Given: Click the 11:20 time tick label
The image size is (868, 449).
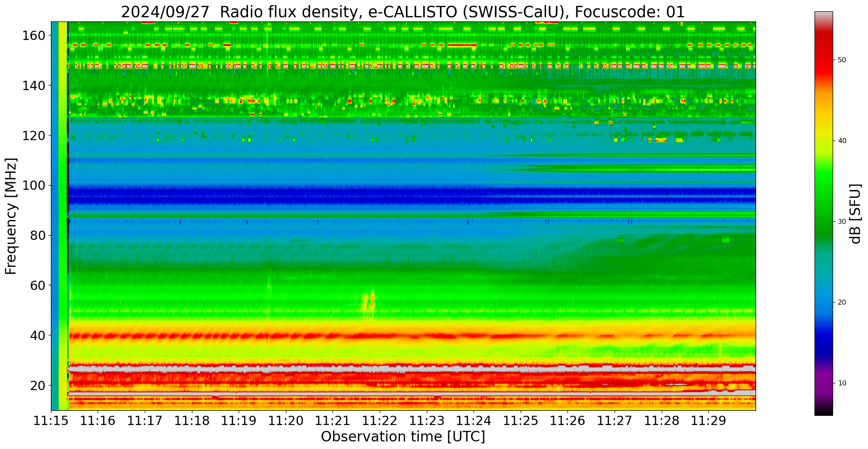Looking at the screenshot, I should point(286,421).
